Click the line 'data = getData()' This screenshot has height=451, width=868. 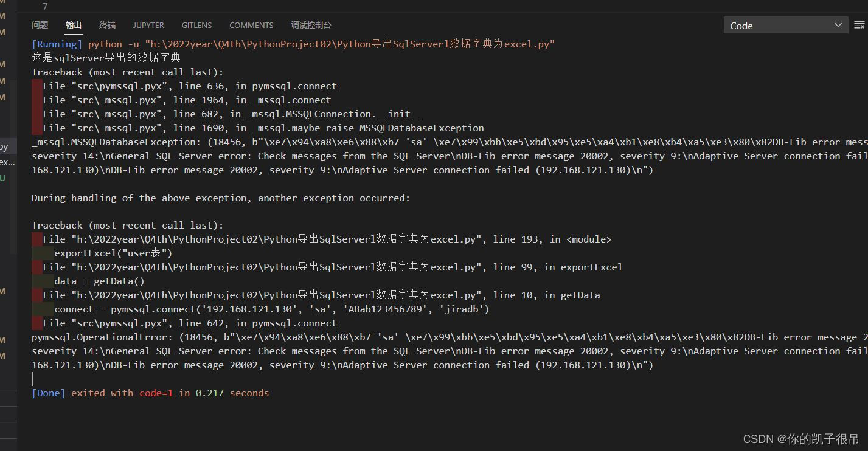(99, 281)
